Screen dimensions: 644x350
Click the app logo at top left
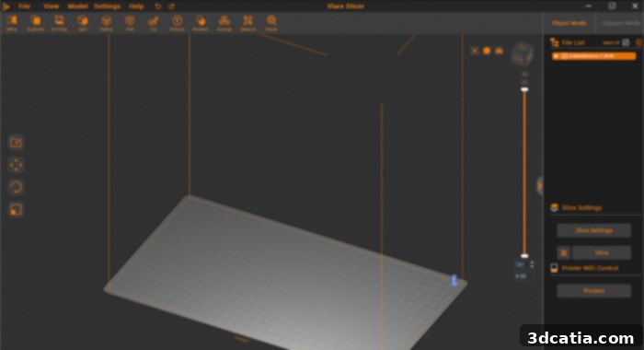click(x=6, y=6)
